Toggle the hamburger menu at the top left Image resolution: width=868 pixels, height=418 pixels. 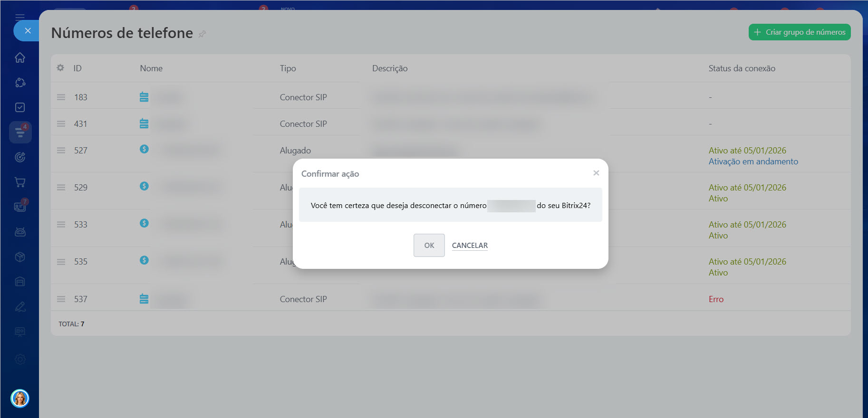pyautogui.click(x=20, y=17)
